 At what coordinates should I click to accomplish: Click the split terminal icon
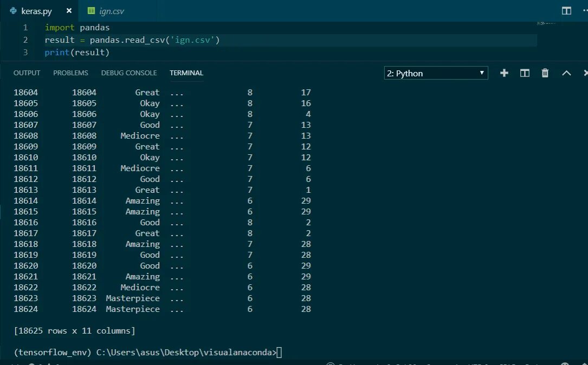coord(525,73)
